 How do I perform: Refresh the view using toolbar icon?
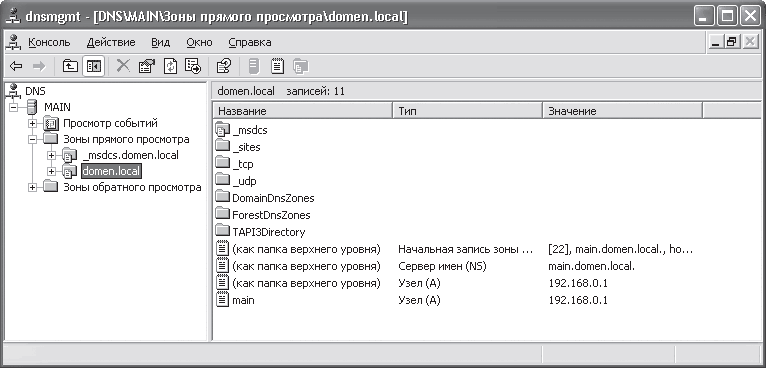click(x=170, y=66)
